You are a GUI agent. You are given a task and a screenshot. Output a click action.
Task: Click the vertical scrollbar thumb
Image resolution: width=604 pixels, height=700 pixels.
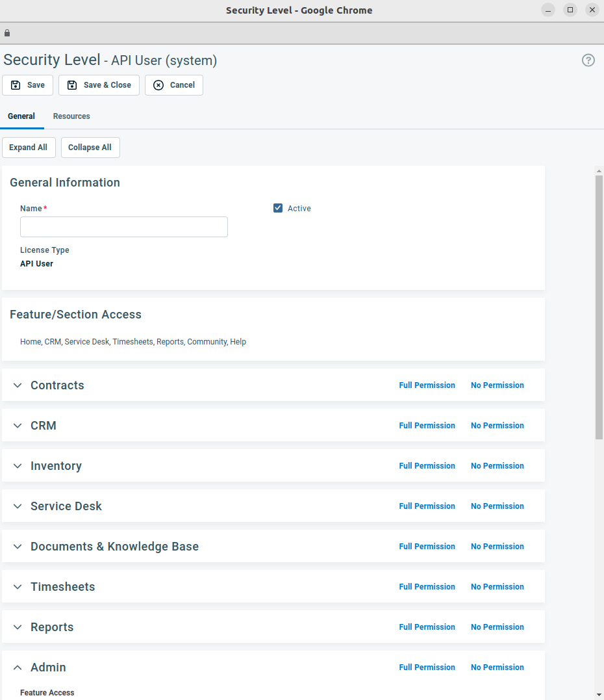coord(599,305)
